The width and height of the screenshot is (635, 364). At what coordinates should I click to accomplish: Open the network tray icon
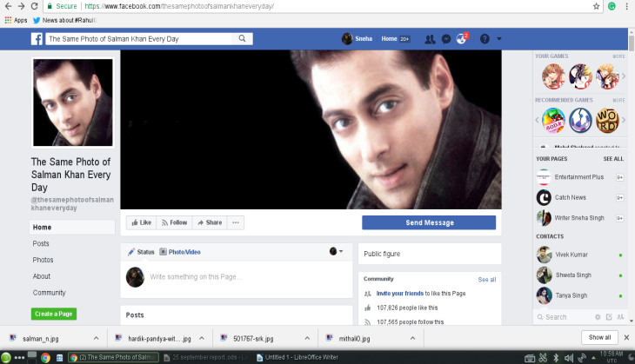pos(582,358)
